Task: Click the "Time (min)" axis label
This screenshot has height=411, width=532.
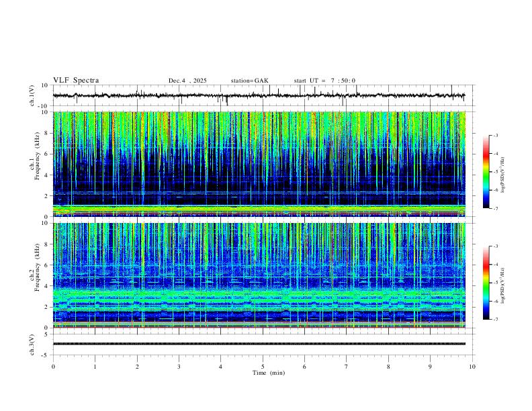Action: 269,373
